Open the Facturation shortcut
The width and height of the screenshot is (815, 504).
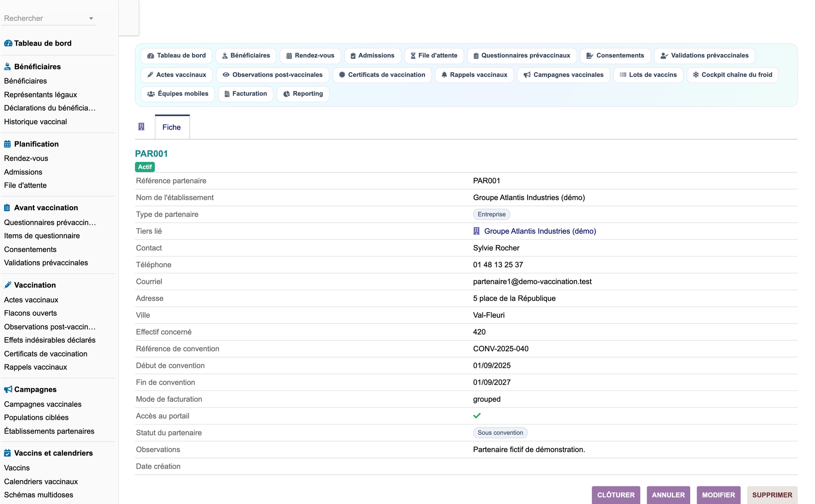245,94
